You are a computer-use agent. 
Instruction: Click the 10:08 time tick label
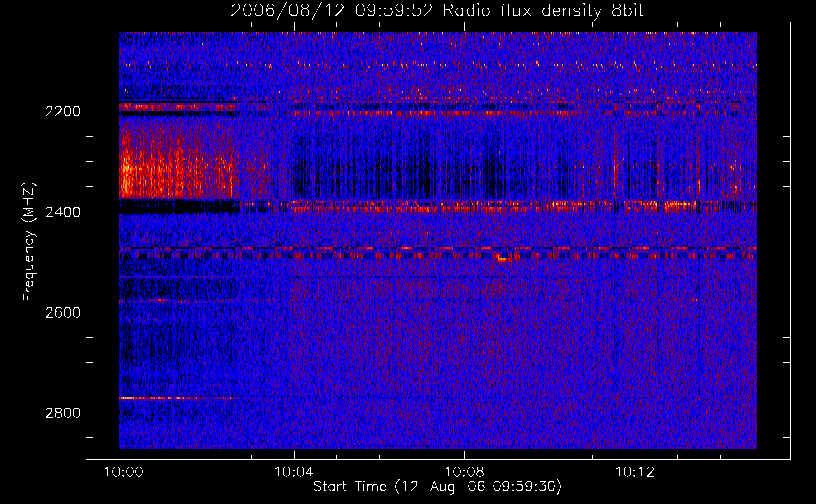(x=464, y=472)
